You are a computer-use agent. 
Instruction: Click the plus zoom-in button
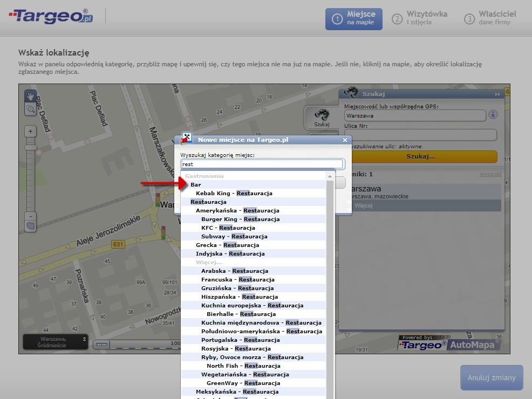31,132
